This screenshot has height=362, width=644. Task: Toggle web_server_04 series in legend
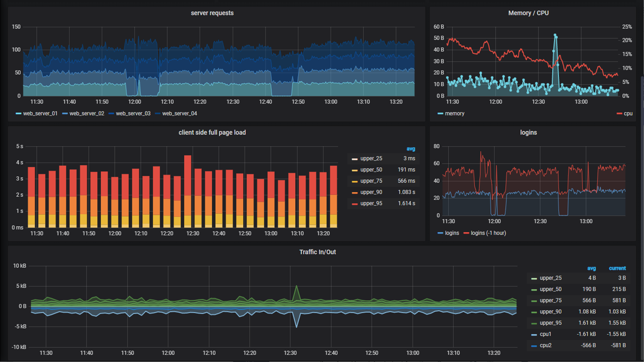pyautogui.click(x=179, y=114)
